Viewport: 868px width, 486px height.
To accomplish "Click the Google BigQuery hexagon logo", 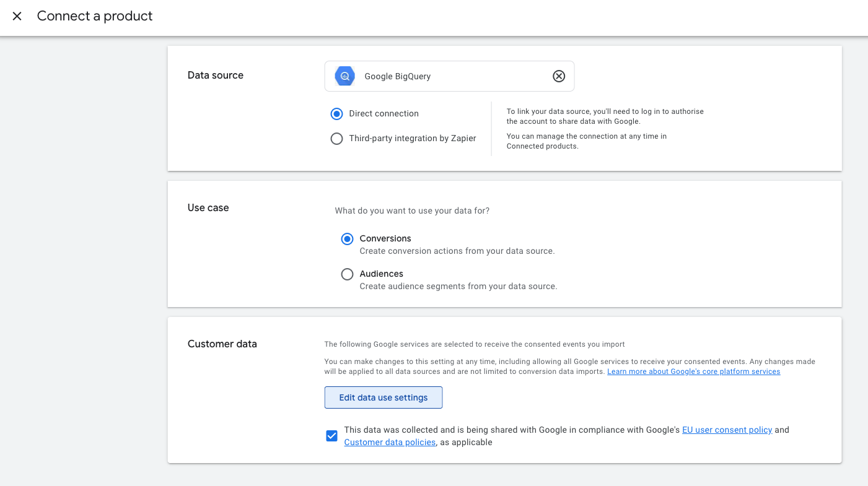I will point(344,76).
